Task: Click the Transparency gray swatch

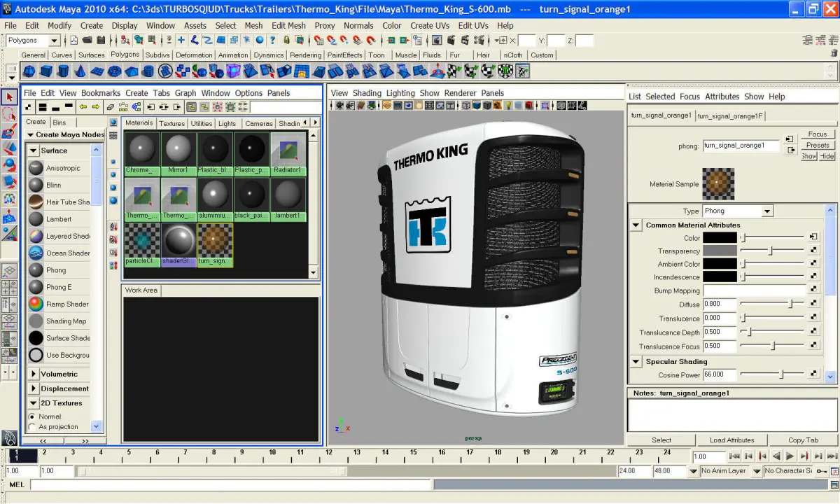Action: (x=720, y=251)
